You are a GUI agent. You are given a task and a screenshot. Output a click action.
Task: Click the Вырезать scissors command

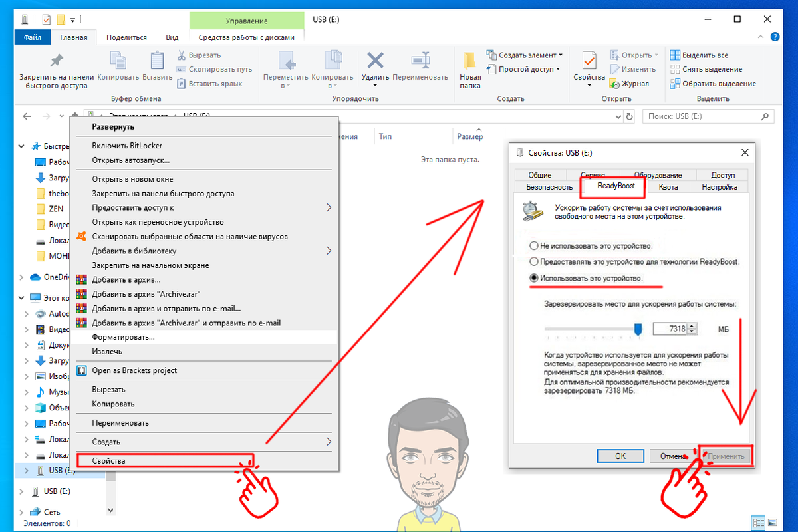pos(199,55)
